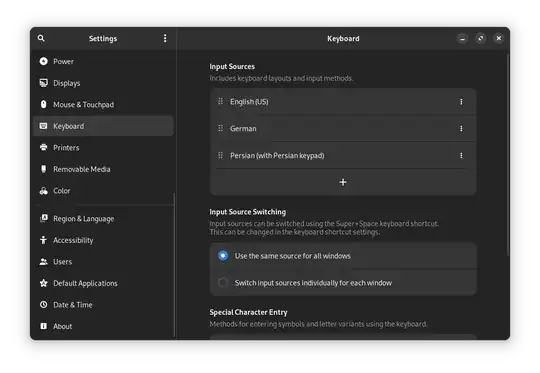Add a new input source with plus
The image size is (540, 373).
pyautogui.click(x=343, y=182)
